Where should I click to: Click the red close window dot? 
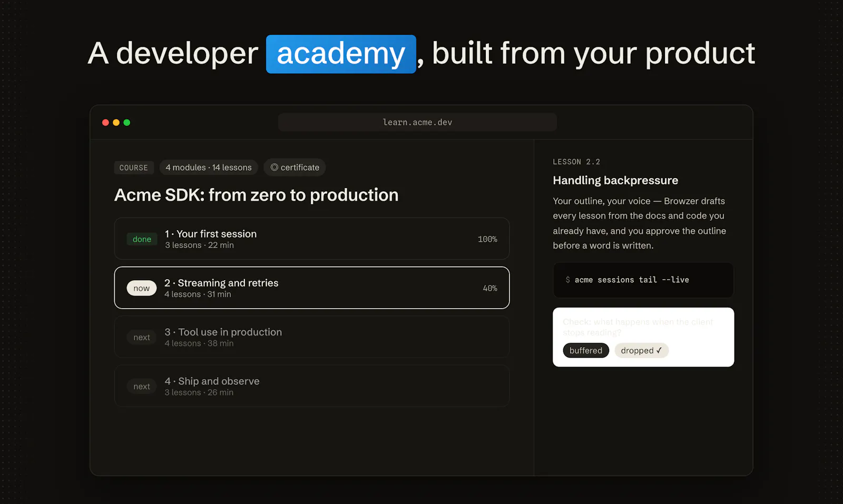(105, 123)
